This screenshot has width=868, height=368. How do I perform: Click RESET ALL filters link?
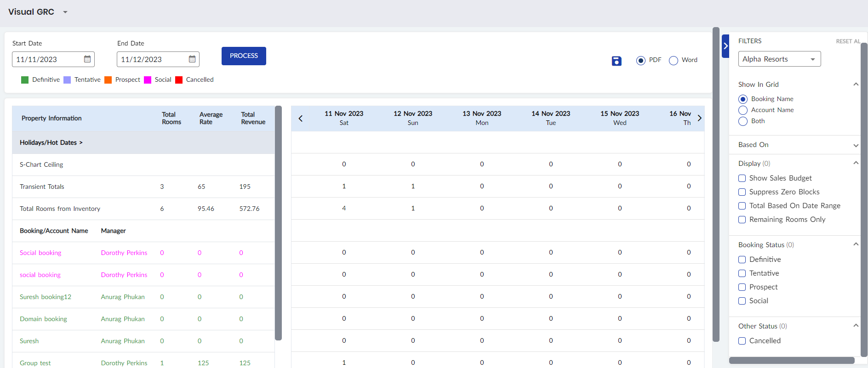848,41
